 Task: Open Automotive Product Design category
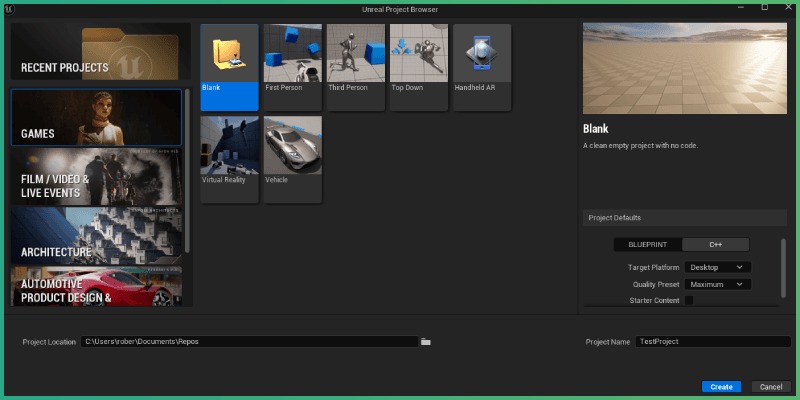coord(96,286)
